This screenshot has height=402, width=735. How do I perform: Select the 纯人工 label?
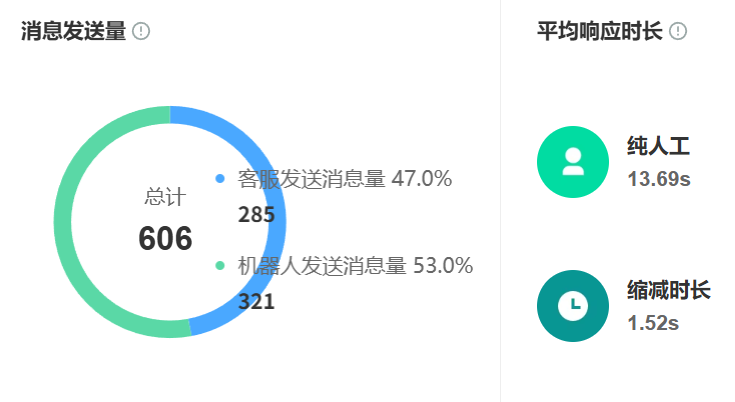[658, 147]
